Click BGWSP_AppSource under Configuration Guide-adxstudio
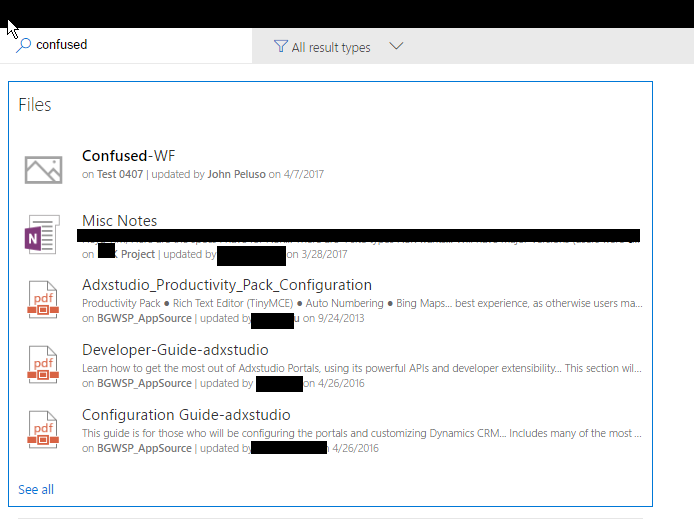 click(144, 449)
